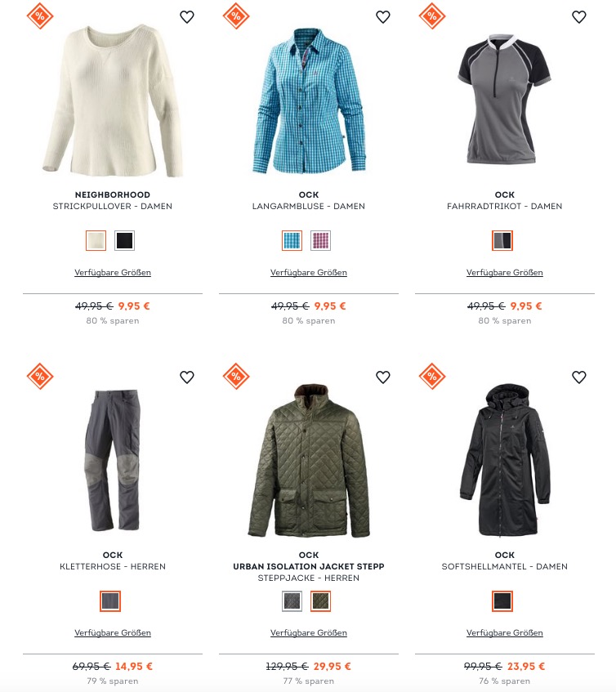Click heart icon on OCK Fahrradtrikot
Screen dimensions: 616x692
pos(579,17)
